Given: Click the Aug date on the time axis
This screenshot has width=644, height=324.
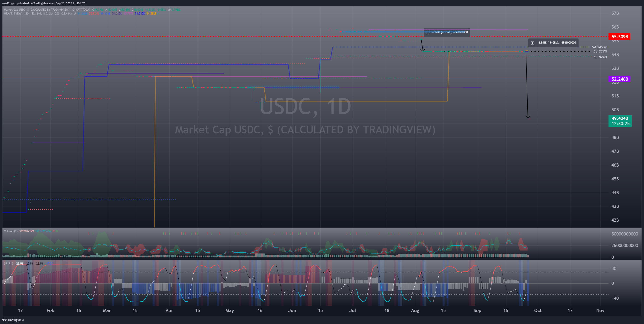Looking at the screenshot, I should pyautogui.click(x=415, y=310).
